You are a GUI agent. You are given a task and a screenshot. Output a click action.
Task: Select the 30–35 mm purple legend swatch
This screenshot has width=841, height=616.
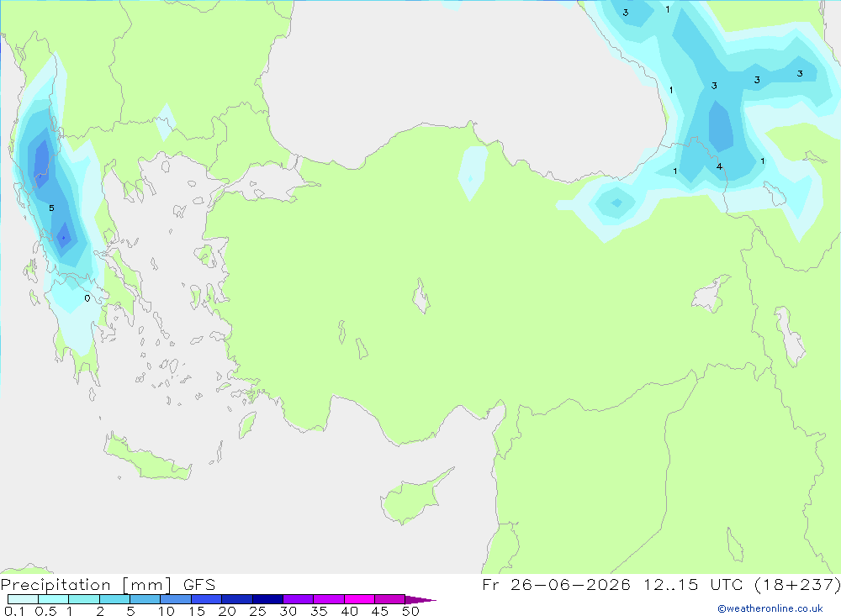(298, 599)
